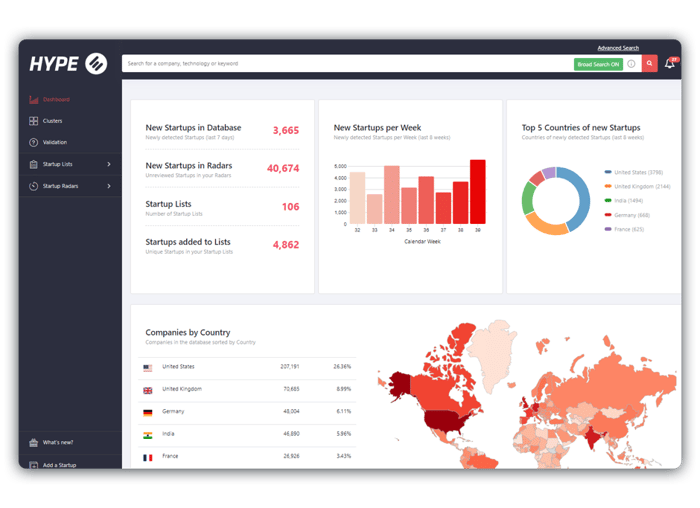Click the red search magnifier button
700x508 pixels.
tap(650, 63)
